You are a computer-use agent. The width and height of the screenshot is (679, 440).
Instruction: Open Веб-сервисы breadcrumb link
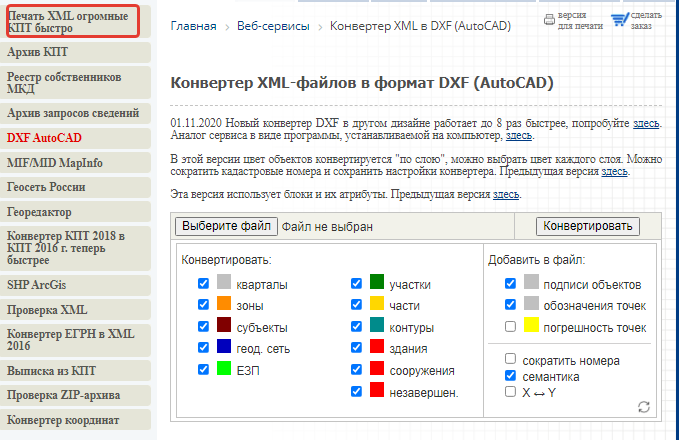point(273,26)
